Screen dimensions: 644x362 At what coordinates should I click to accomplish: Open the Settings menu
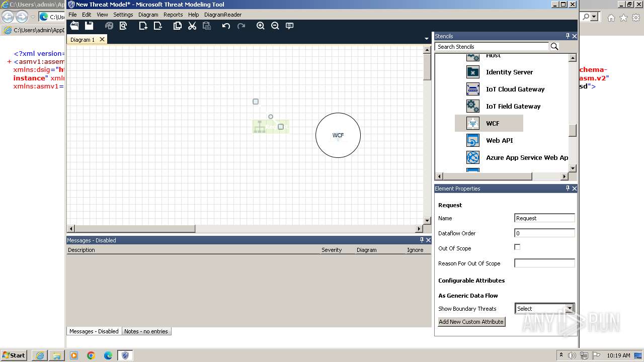coord(123,15)
